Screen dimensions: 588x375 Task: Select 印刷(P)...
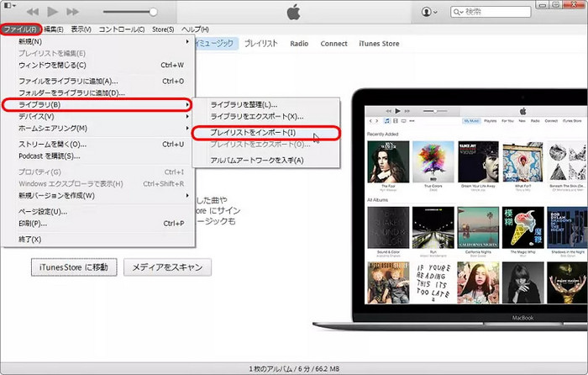click(98, 224)
